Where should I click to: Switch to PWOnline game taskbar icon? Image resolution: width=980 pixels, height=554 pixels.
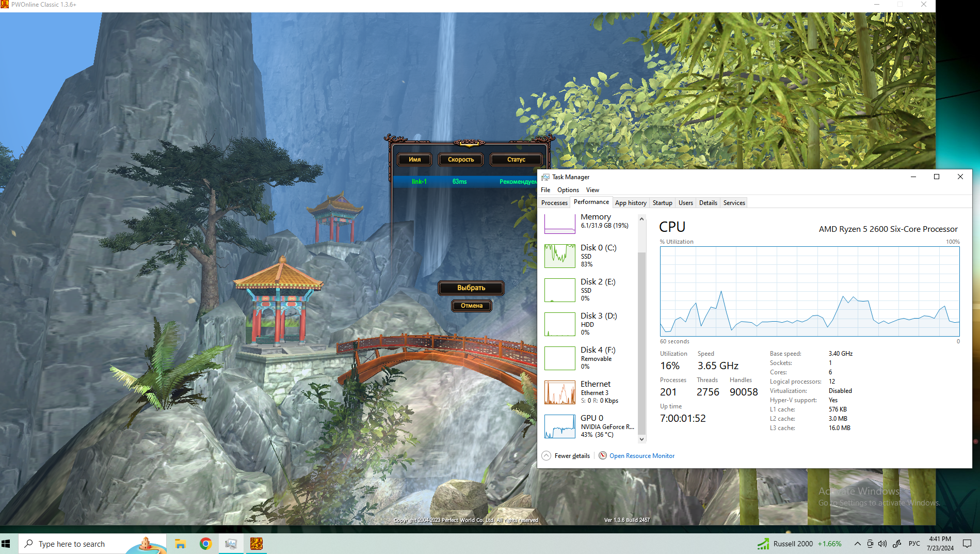click(x=256, y=544)
